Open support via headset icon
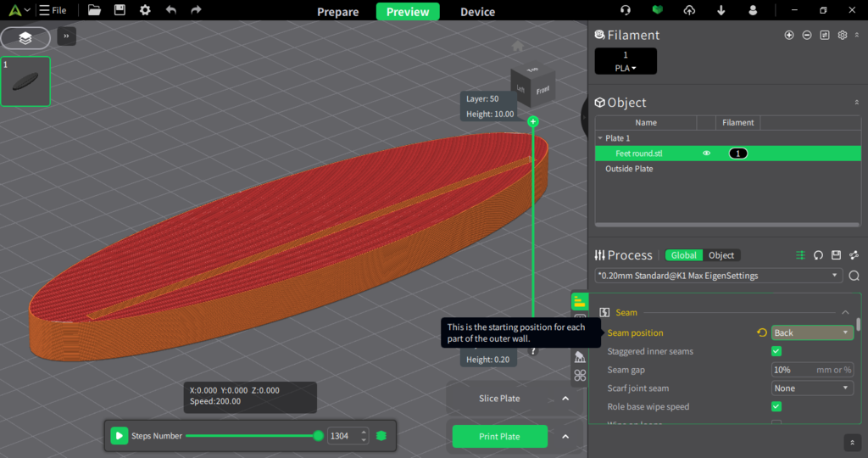Image resolution: width=868 pixels, height=458 pixels. point(626,10)
